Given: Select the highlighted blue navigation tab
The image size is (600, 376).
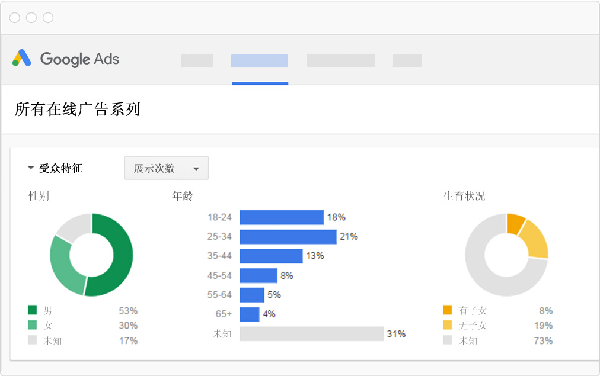Looking at the screenshot, I should click(x=259, y=60).
